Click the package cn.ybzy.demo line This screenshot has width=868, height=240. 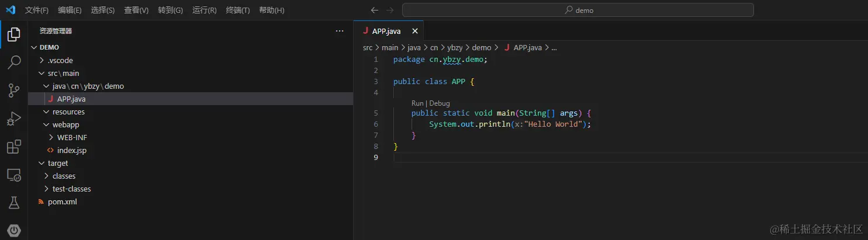pos(440,60)
